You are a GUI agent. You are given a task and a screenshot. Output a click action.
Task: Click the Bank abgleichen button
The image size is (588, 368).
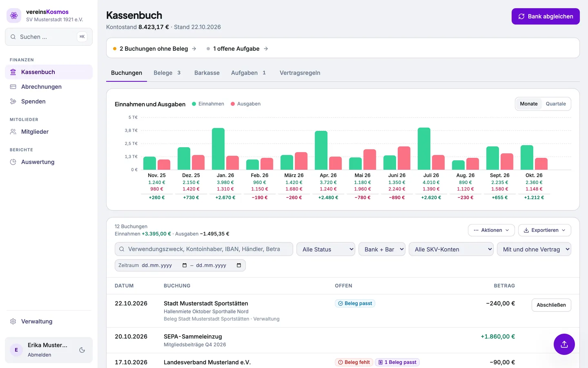[x=546, y=16]
